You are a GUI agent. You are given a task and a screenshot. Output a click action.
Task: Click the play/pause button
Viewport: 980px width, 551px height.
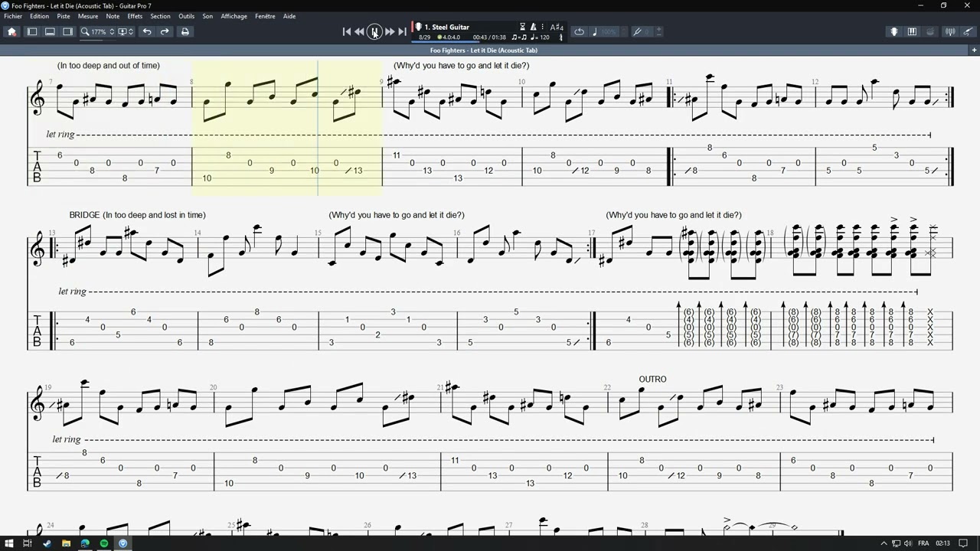coord(374,31)
